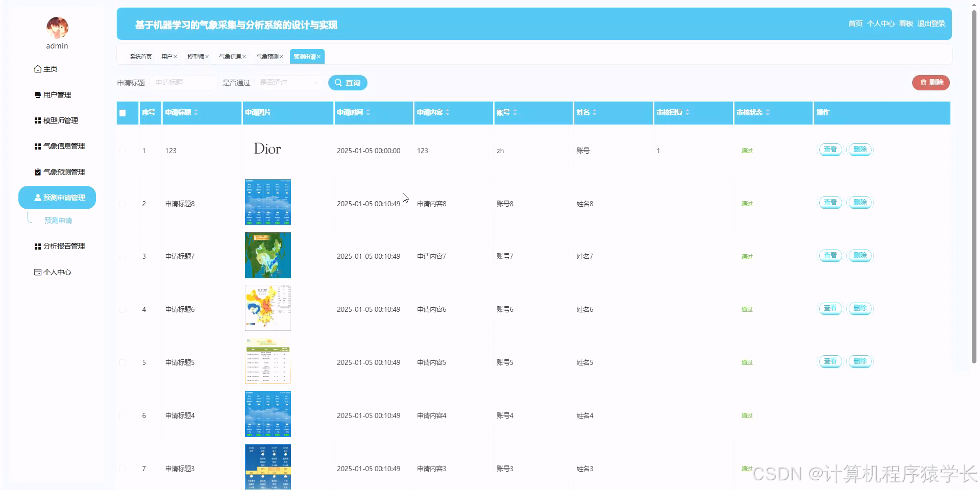
Task: Toggle the select-all header checkbox
Action: click(x=122, y=113)
